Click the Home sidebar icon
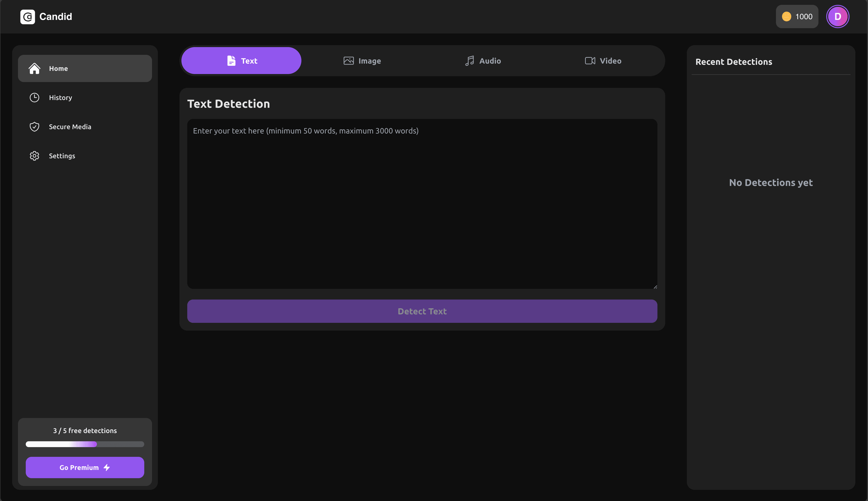The image size is (868, 501). click(34, 67)
